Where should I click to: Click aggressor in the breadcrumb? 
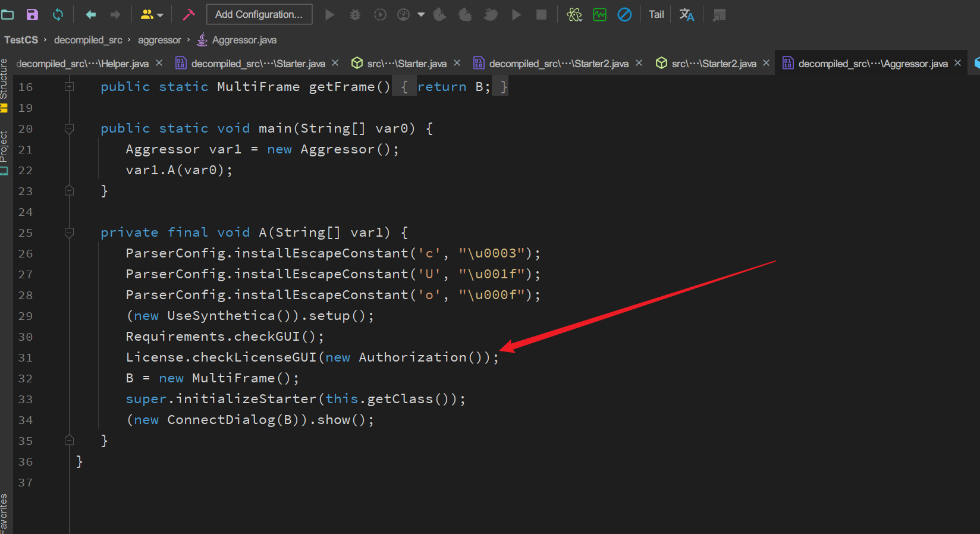click(x=159, y=40)
